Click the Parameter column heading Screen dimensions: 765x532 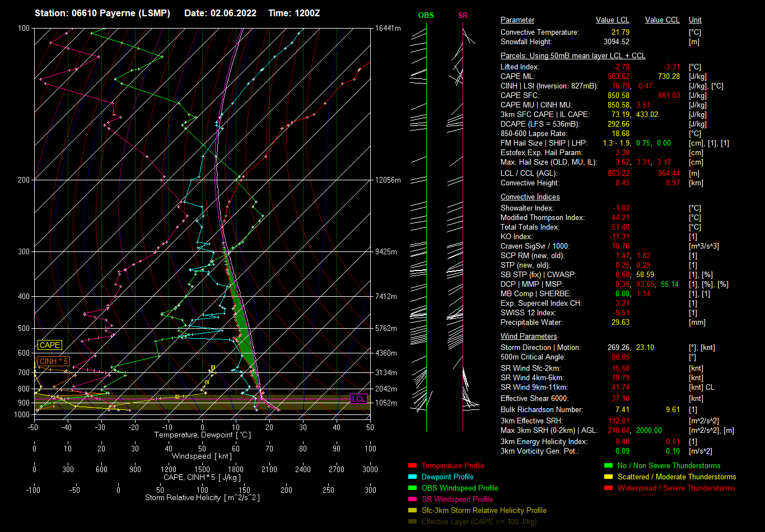tap(517, 20)
